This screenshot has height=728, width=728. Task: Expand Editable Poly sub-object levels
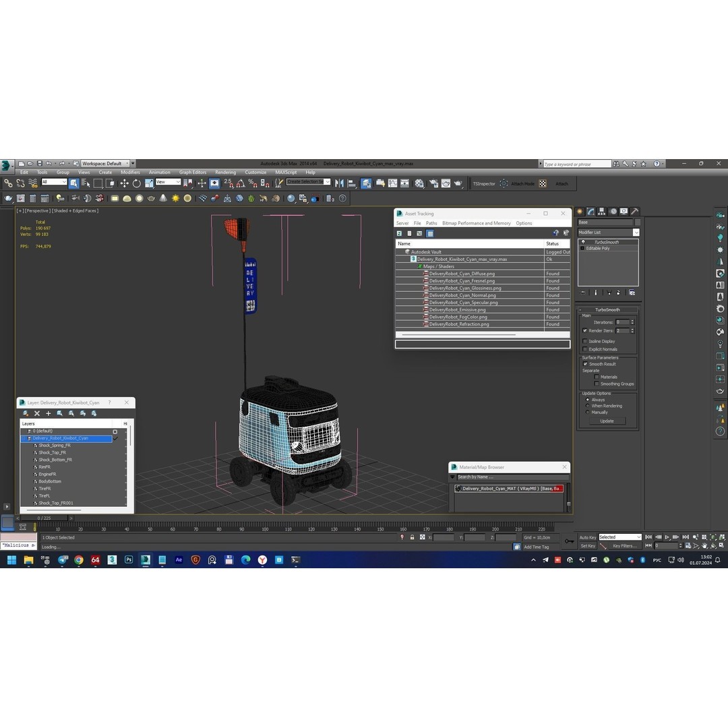[582, 248]
